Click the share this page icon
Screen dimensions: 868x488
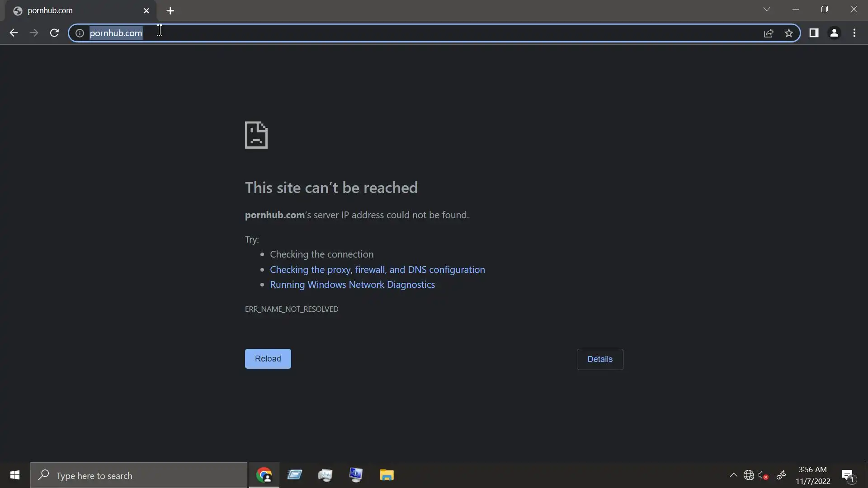(x=769, y=33)
